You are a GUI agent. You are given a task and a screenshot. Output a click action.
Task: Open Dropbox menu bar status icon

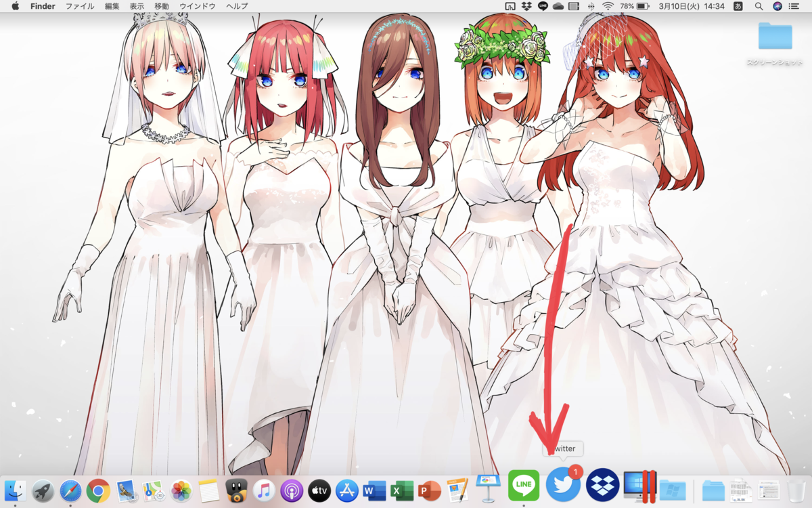[x=526, y=6]
